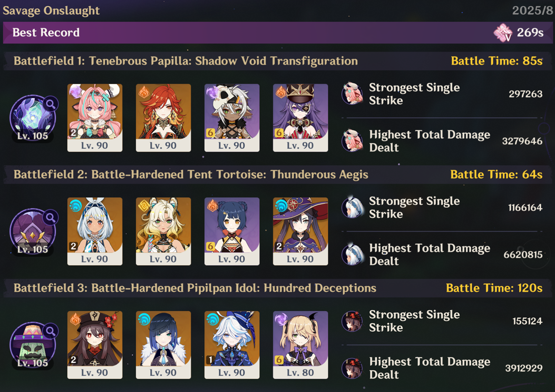Inspect the Tenebrous Papilla boss icon
Image resolution: width=555 pixels, height=392 pixels.
tap(33, 118)
